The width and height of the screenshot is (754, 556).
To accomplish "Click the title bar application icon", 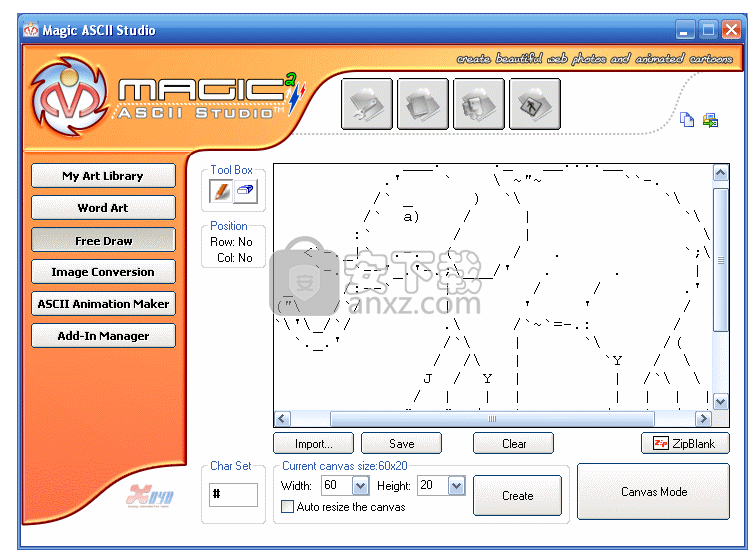I will click(30, 30).
